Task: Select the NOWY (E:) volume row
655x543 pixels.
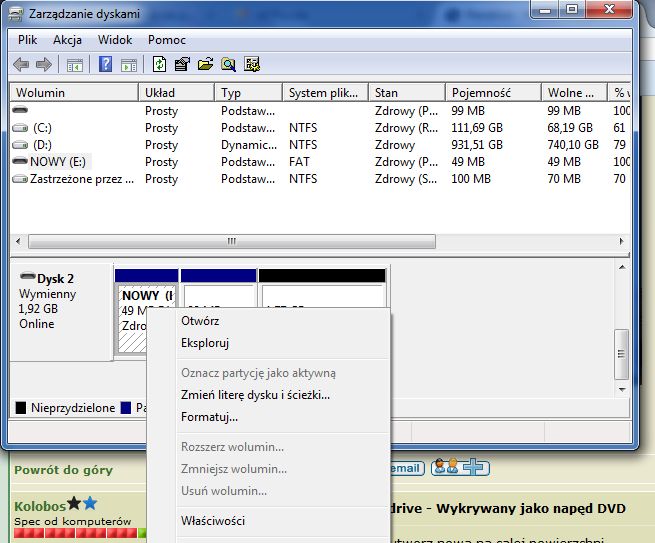Action: tap(320, 162)
